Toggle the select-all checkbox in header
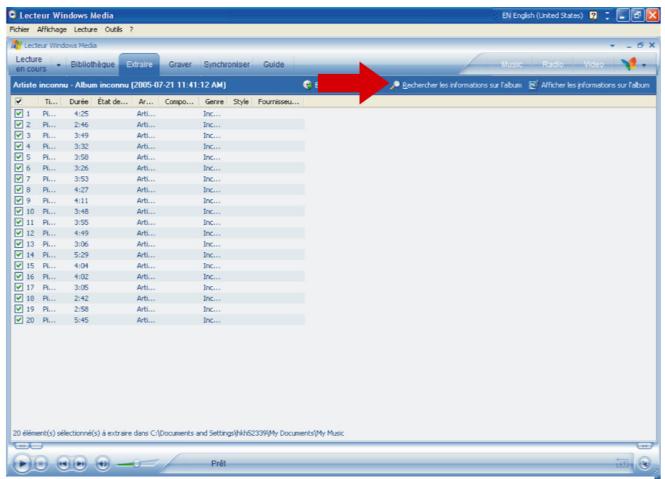This screenshot has width=665, height=479. (19, 101)
